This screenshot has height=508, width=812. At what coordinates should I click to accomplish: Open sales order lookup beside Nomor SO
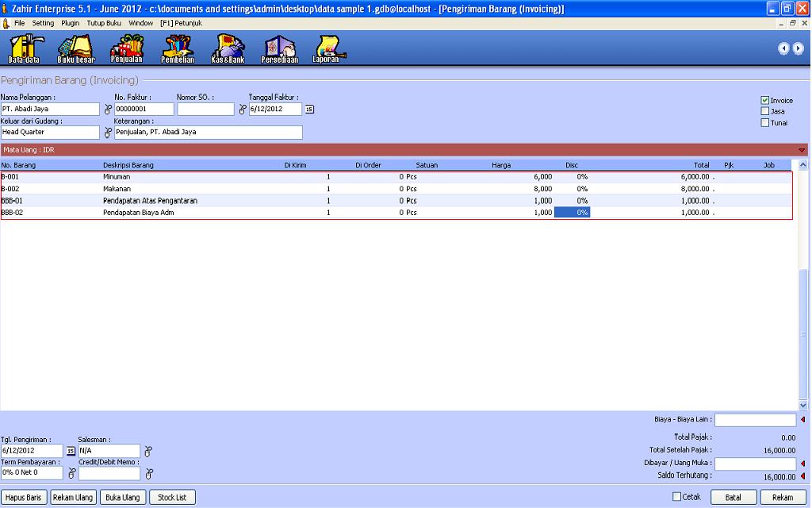coord(243,110)
